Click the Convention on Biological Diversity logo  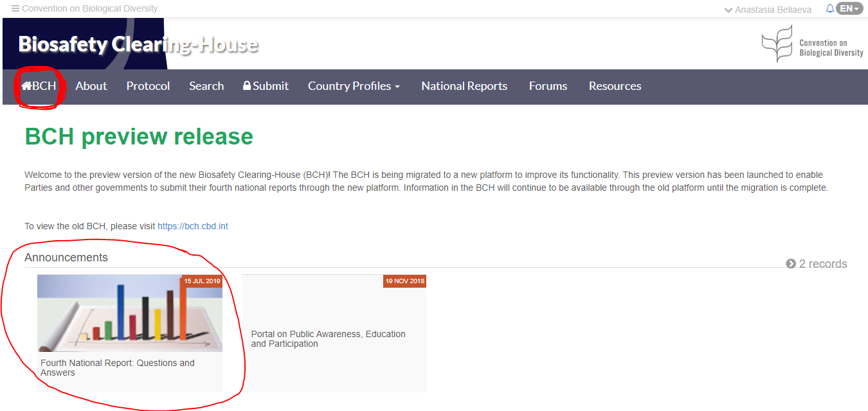[812, 44]
